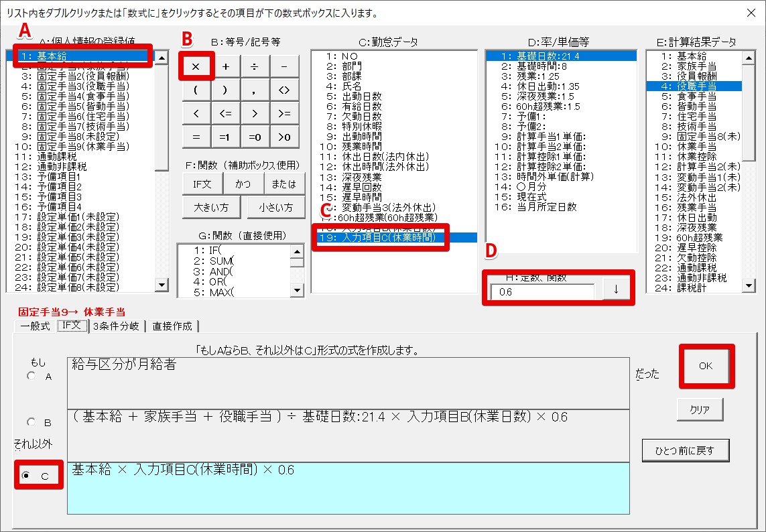Click the constant input field showing 0.6
766x532 pixels.
pos(541,292)
